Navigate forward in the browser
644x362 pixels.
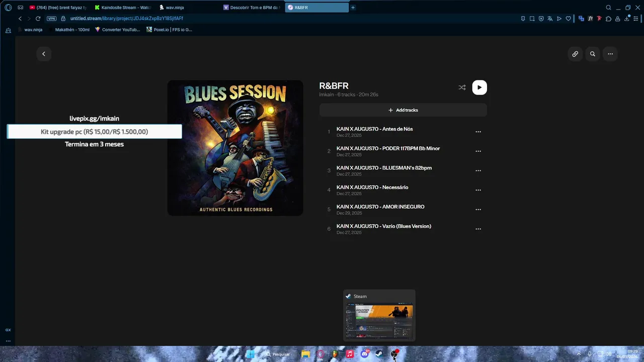tap(29, 19)
